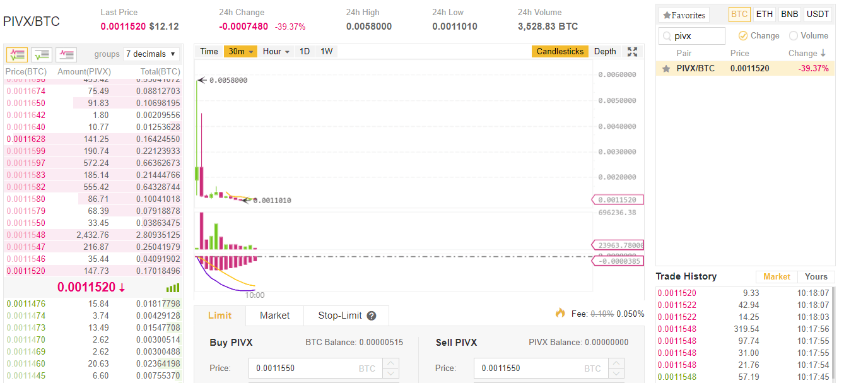Screen dimensions: 868x383
Task: Select the Change radio button
Action: [x=743, y=36]
